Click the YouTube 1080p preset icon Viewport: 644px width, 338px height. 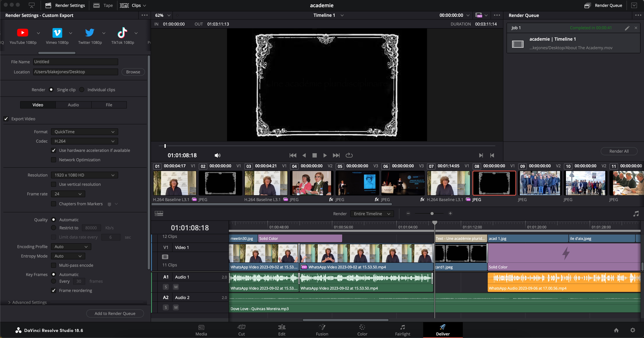22,33
